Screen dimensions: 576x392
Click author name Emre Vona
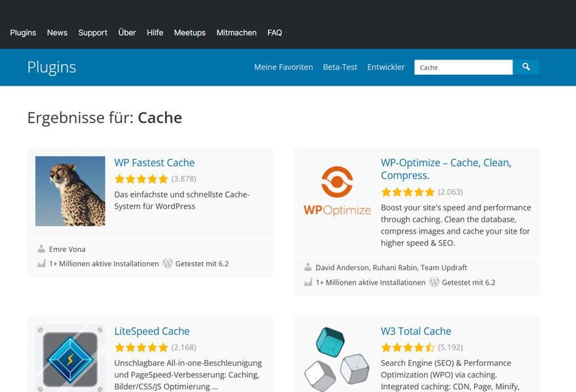(x=67, y=249)
